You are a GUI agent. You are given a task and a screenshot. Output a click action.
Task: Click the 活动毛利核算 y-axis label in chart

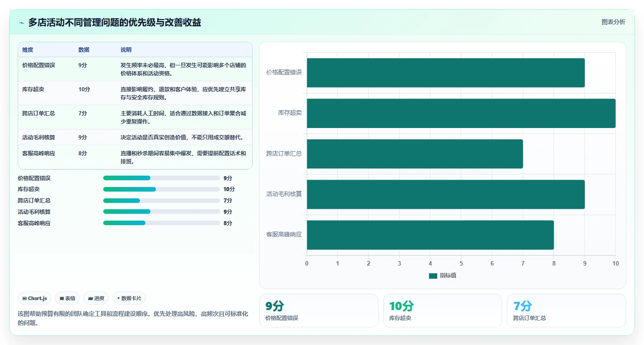284,194
